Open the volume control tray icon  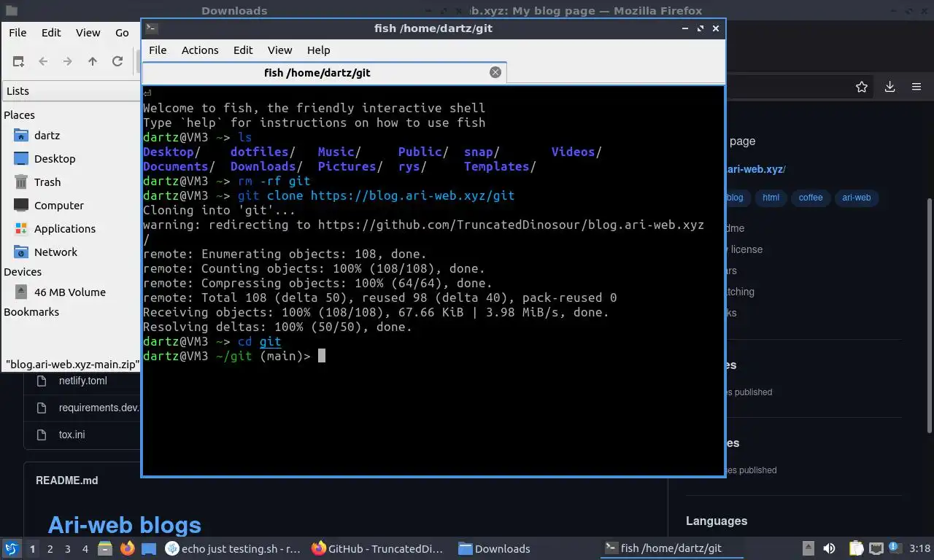829,548
